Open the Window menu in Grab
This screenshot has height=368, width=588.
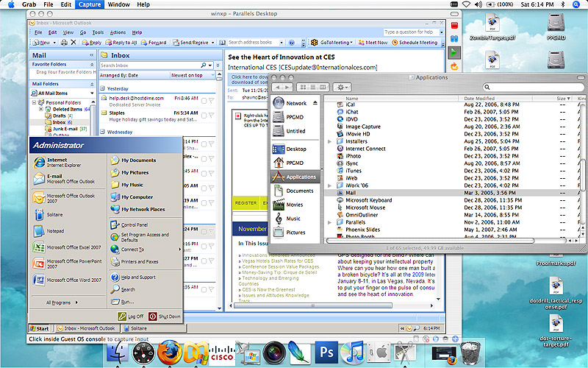(118, 4)
